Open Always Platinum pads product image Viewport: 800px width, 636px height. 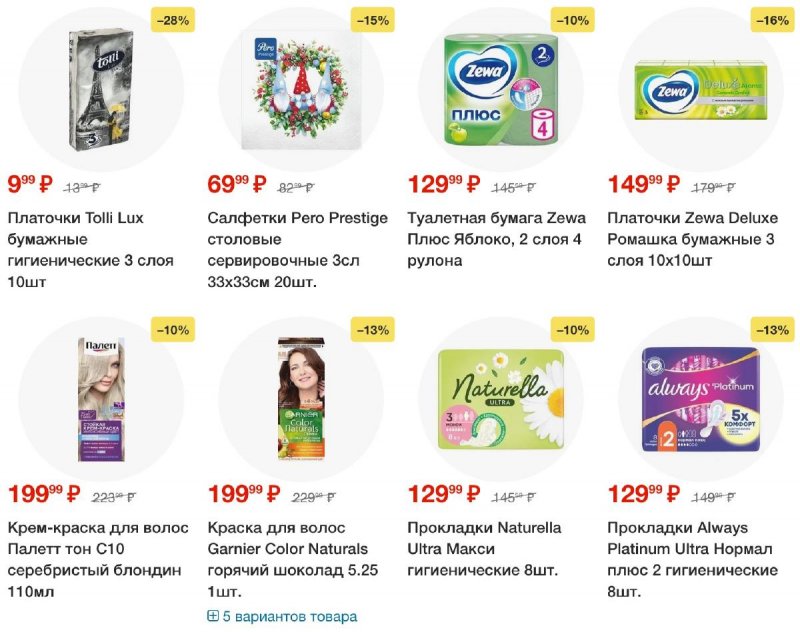coord(701,399)
